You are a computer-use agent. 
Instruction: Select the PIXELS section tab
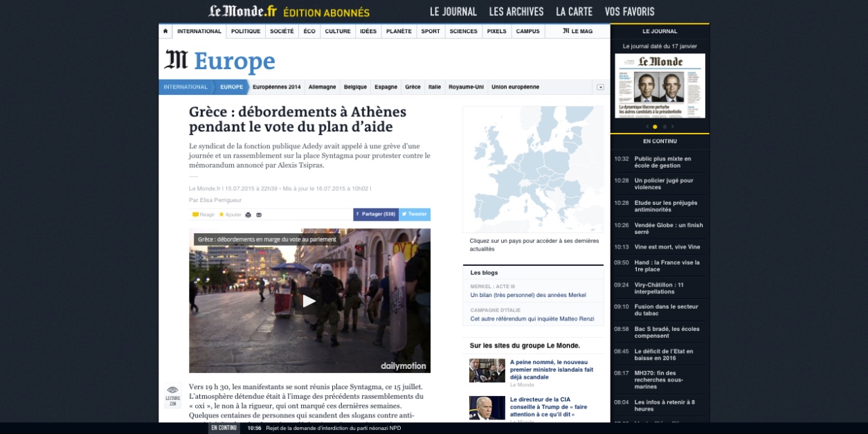click(x=496, y=31)
